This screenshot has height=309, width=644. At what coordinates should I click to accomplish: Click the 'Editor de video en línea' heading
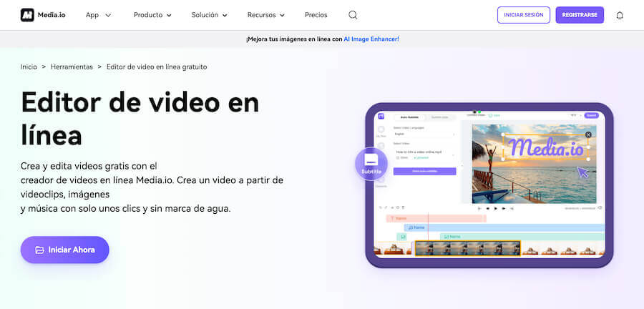point(140,119)
